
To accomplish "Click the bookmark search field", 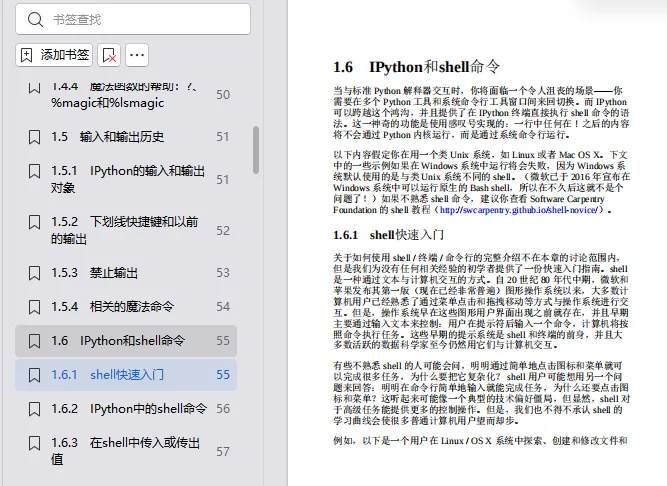I will 133,19.
